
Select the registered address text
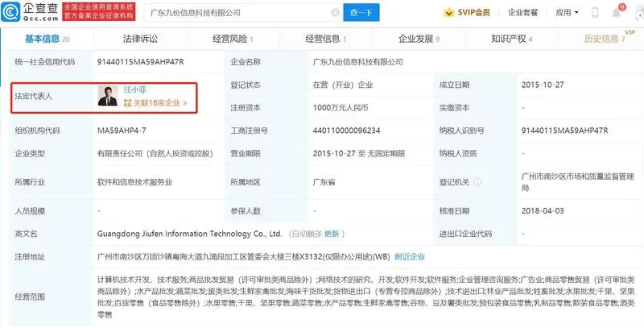click(x=244, y=257)
